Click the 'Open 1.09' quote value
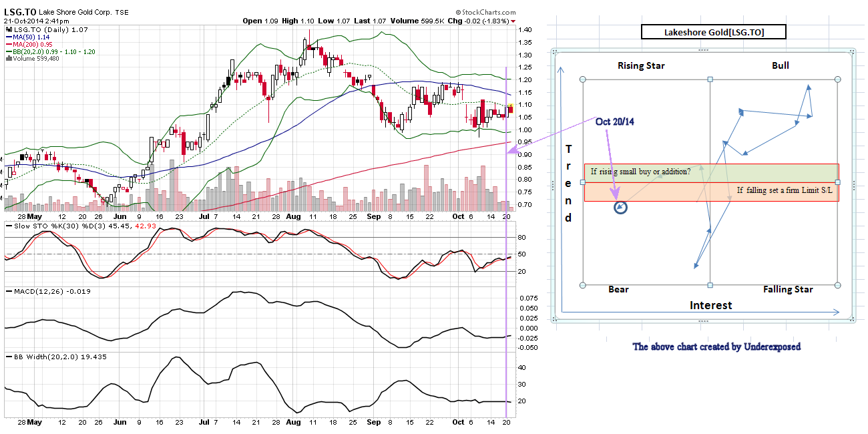The width and height of the screenshot is (868, 434). [x=261, y=21]
